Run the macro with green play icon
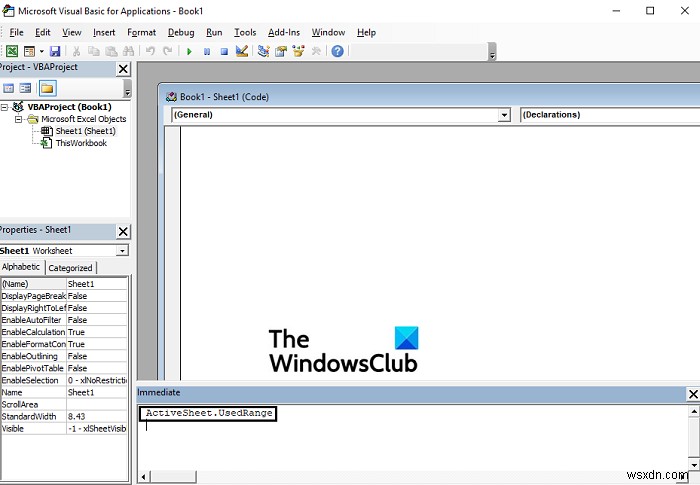 pyautogui.click(x=189, y=51)
